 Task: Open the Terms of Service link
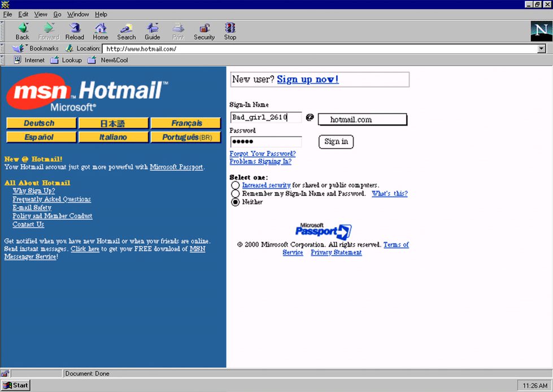tap(396, 245)
